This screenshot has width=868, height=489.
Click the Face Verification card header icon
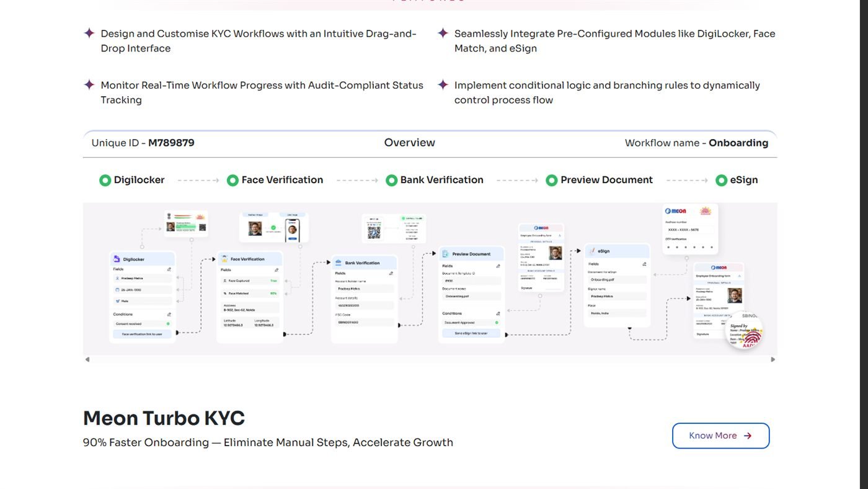[225, 259]
